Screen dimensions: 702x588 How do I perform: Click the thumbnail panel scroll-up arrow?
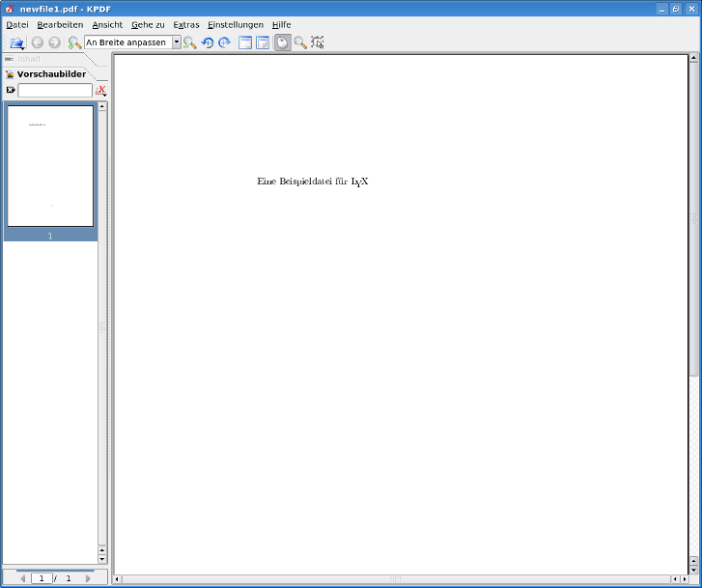click(x=102, y=106)
